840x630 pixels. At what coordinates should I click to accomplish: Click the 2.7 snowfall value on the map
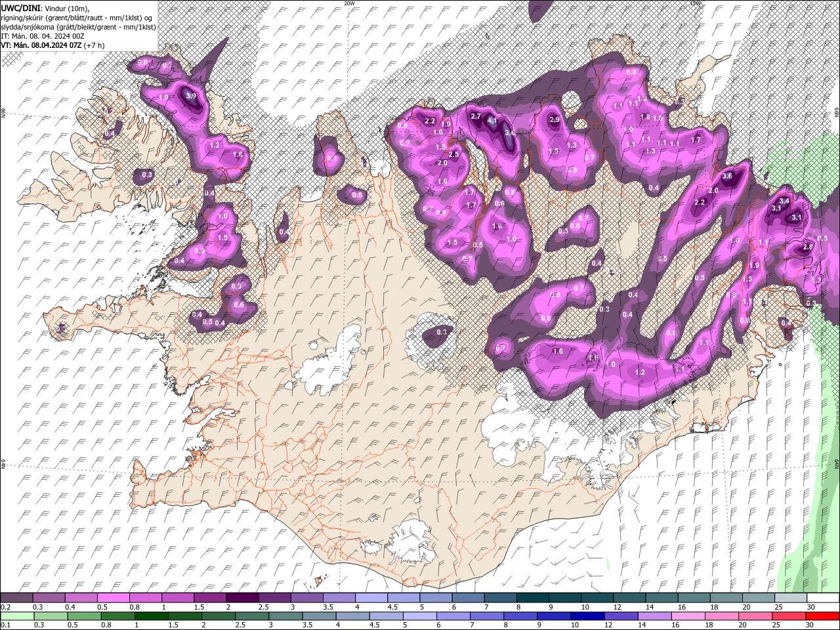pyautogui.click(x=476, y=116)
